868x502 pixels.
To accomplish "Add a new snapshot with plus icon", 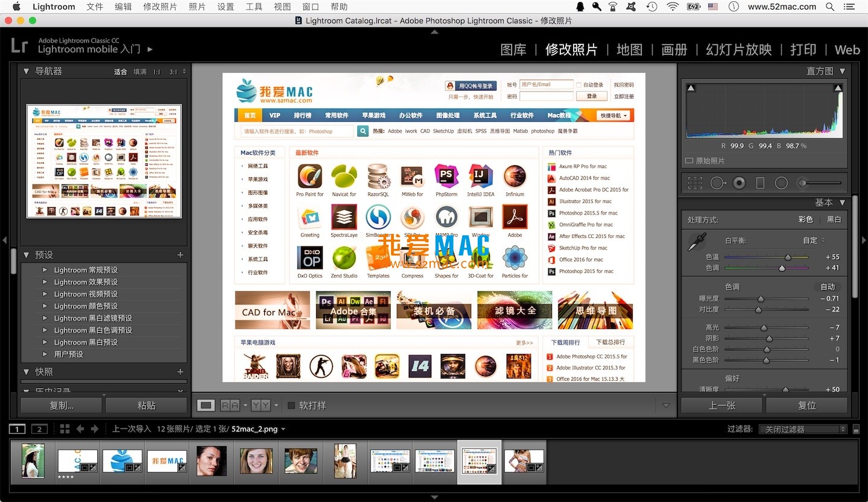I will coord(180,372).
